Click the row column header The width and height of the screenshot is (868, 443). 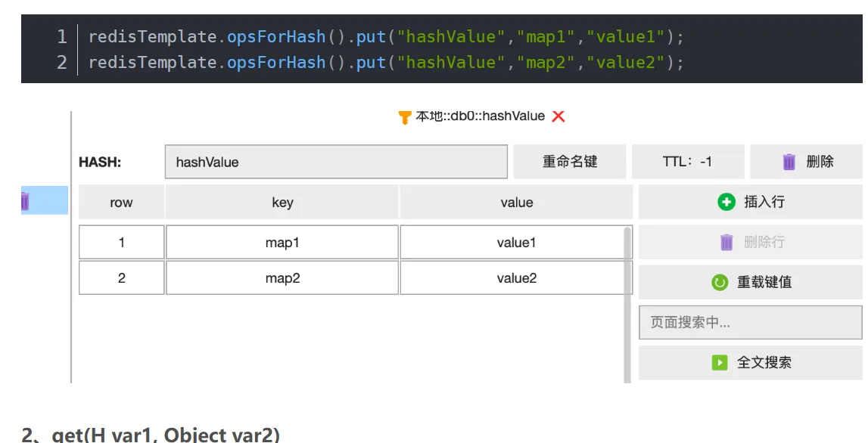pos(121,203)
